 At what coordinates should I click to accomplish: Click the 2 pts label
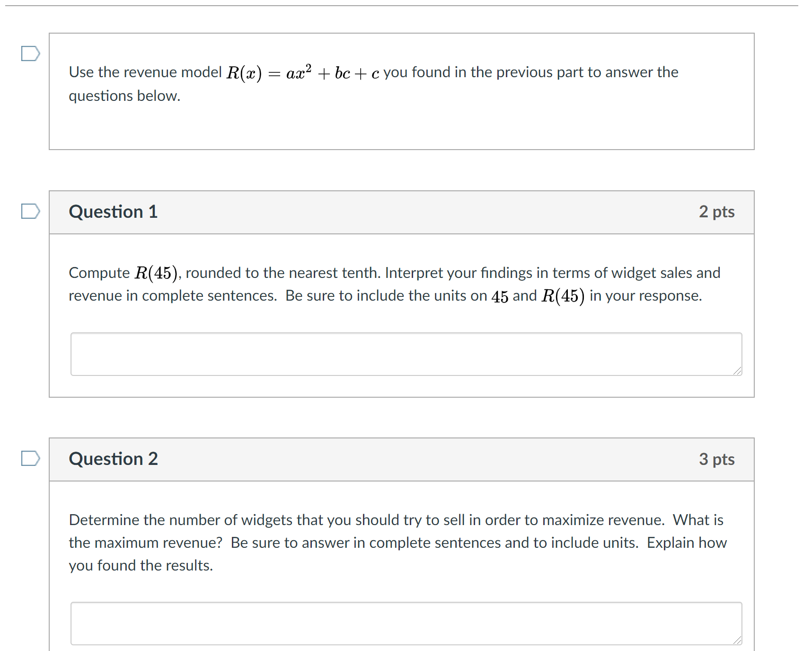point(716,212)
